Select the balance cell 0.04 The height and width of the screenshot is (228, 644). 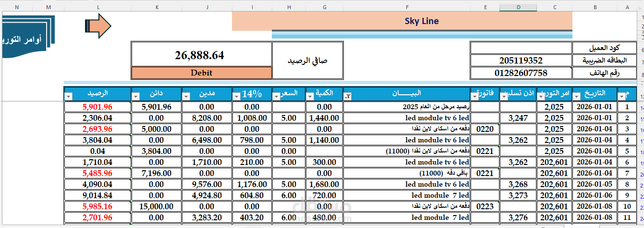(97, 151)
